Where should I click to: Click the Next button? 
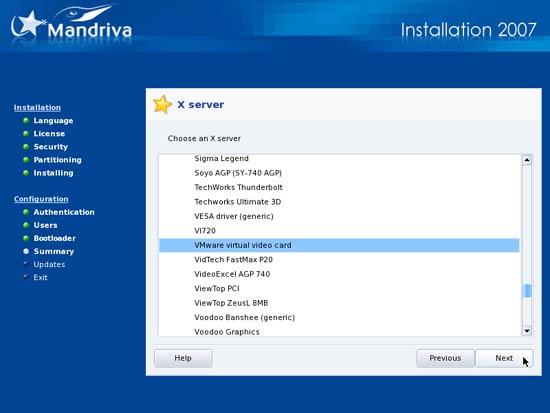[x=504, y=358]
